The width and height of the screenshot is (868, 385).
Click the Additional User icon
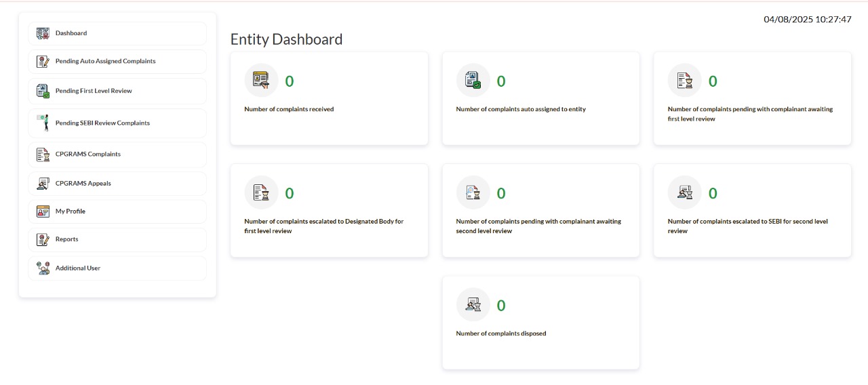43,268
